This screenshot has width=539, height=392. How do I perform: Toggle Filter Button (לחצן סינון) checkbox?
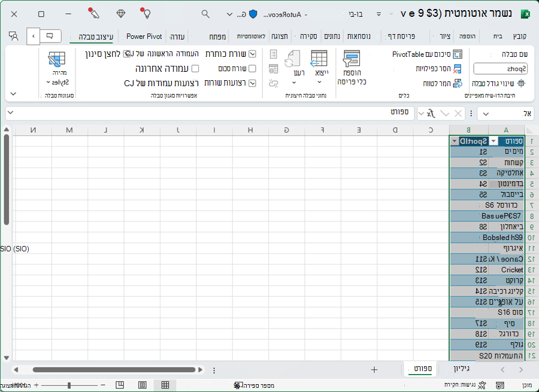(127, 54)
